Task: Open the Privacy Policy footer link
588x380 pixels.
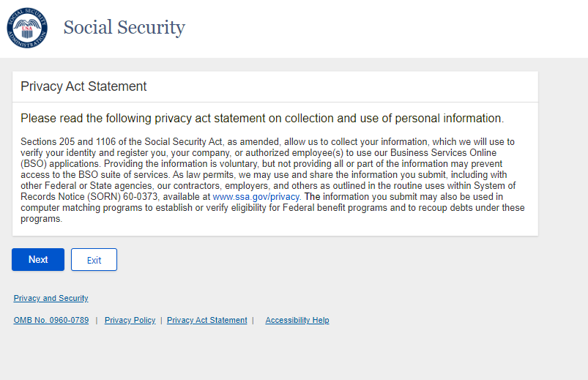Action: coord(130,320)
